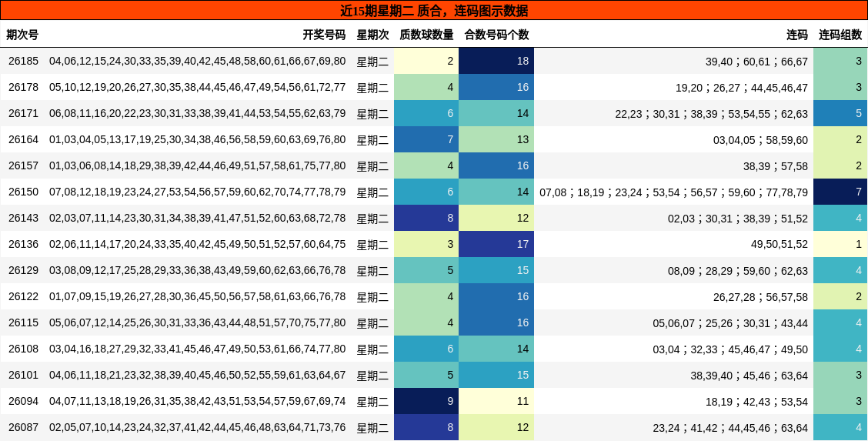The height and width of the screenshot is (441, 868).
Task: Select period number 26157
Action: point(23,166)
